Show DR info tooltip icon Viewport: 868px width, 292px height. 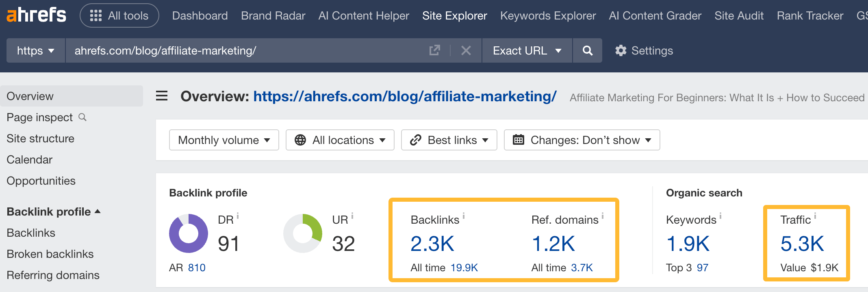[x=238, y=216]
